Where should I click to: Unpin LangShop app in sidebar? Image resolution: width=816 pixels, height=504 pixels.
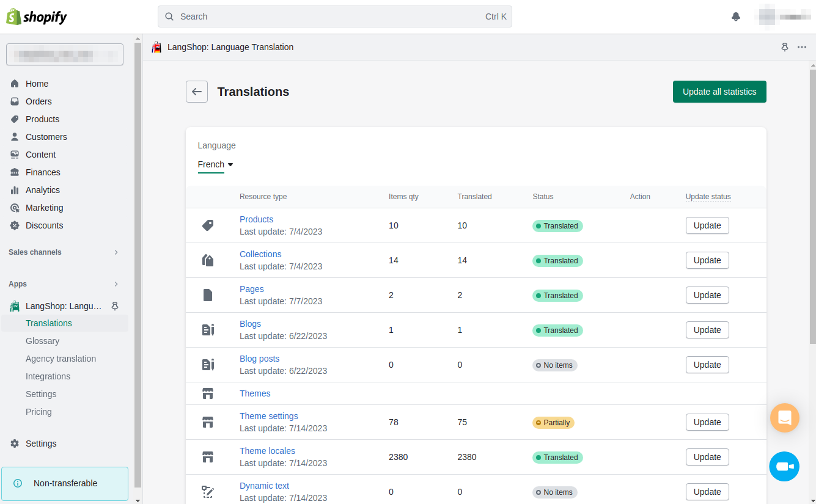(115, 306)
